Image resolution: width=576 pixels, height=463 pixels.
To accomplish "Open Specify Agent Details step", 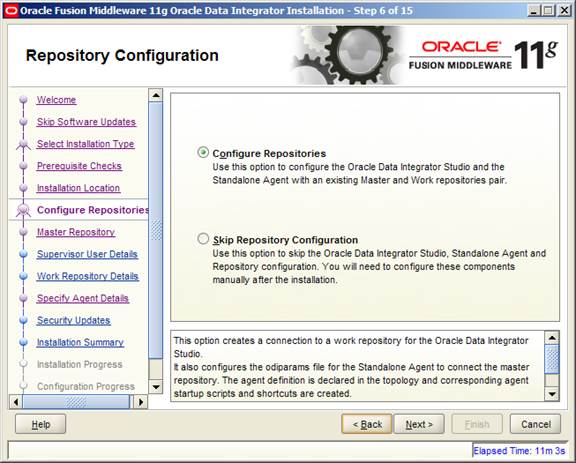I will [x=83, y=298].
